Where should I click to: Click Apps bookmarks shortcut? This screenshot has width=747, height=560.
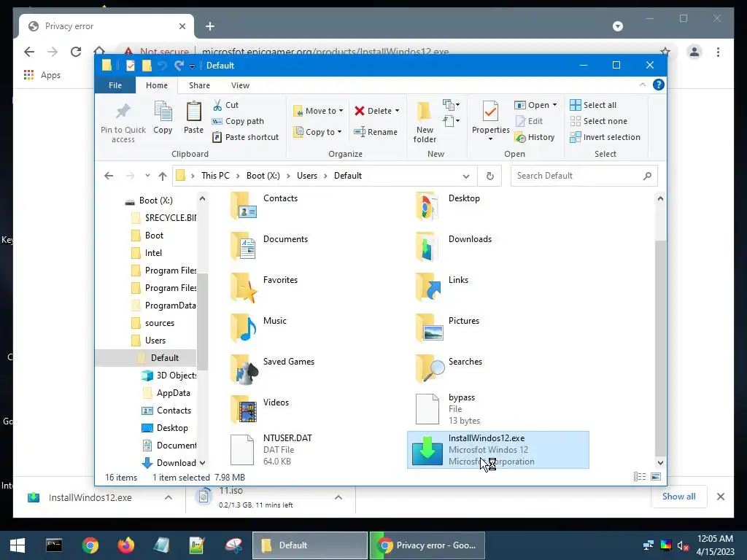tap(42, 75)
